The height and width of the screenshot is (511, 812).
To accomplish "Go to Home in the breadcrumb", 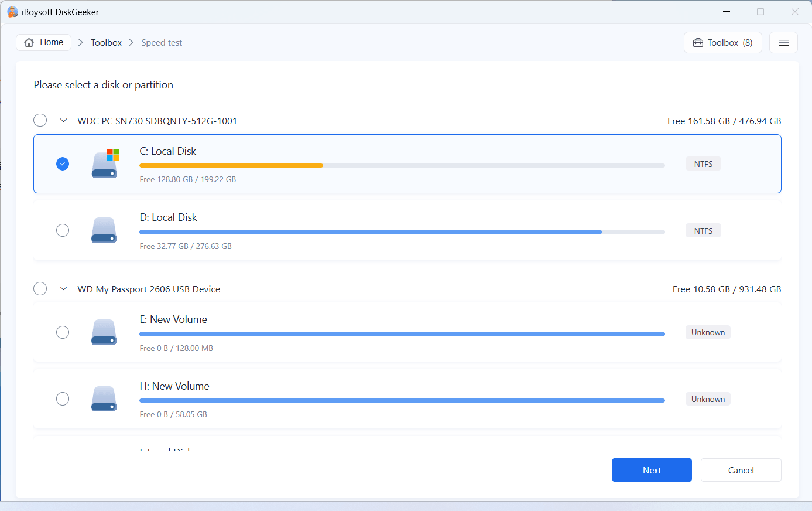I will (x=44, y=42).
